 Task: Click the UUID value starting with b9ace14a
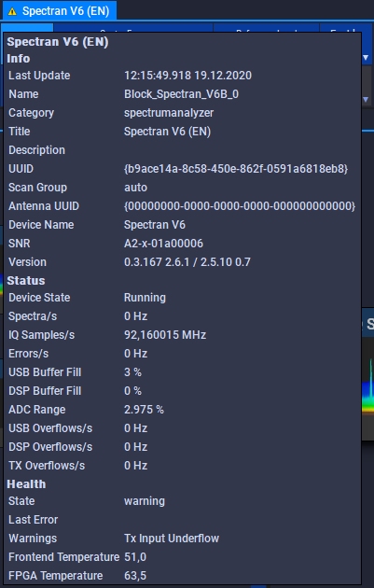point(236,169)
